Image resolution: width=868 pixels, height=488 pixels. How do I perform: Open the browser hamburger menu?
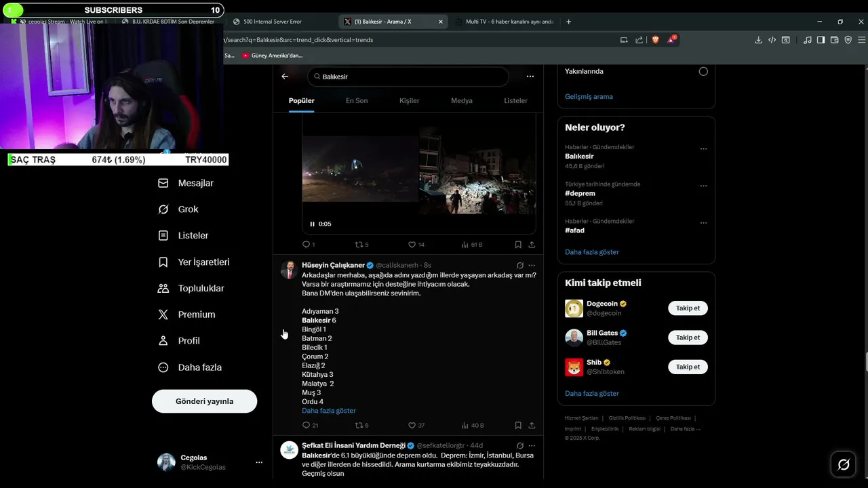(x=862, y=40)
